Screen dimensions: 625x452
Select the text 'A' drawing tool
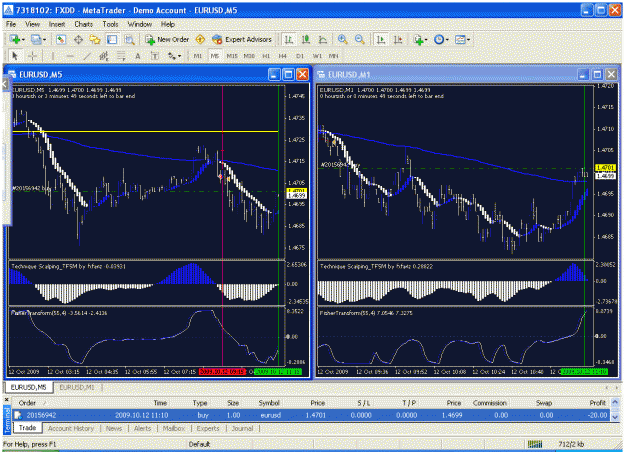point(138,56)
